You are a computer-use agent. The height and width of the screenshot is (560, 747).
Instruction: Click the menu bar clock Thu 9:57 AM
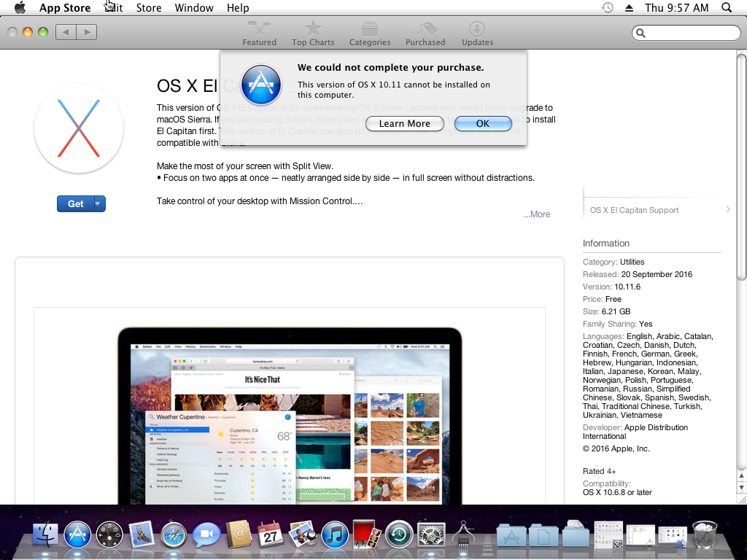pos(676,7)
